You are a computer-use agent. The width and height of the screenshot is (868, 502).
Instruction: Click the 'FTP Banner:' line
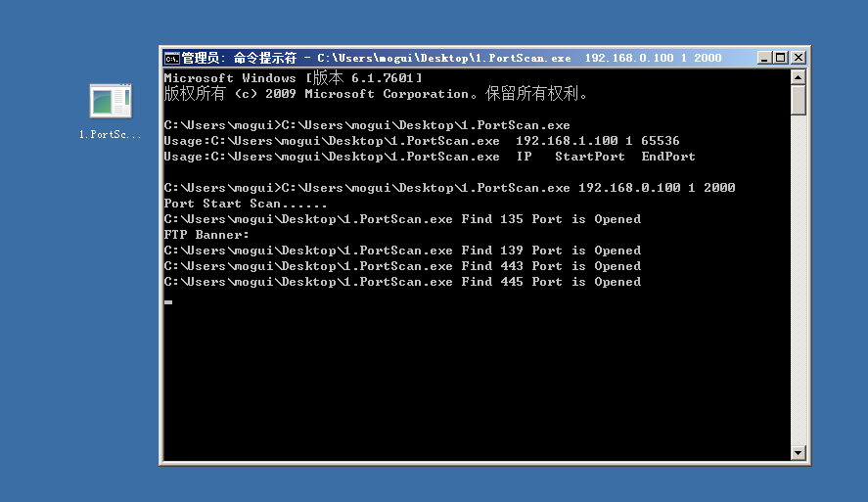tap(206, 235)
